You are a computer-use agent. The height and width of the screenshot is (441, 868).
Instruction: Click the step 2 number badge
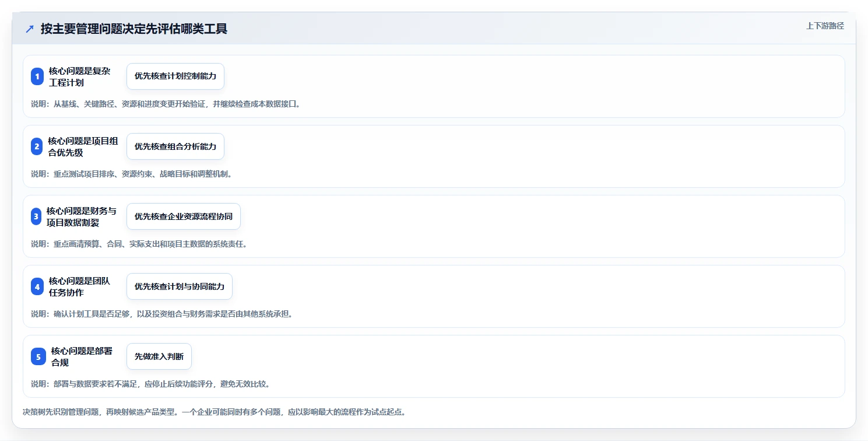(37, 146)
